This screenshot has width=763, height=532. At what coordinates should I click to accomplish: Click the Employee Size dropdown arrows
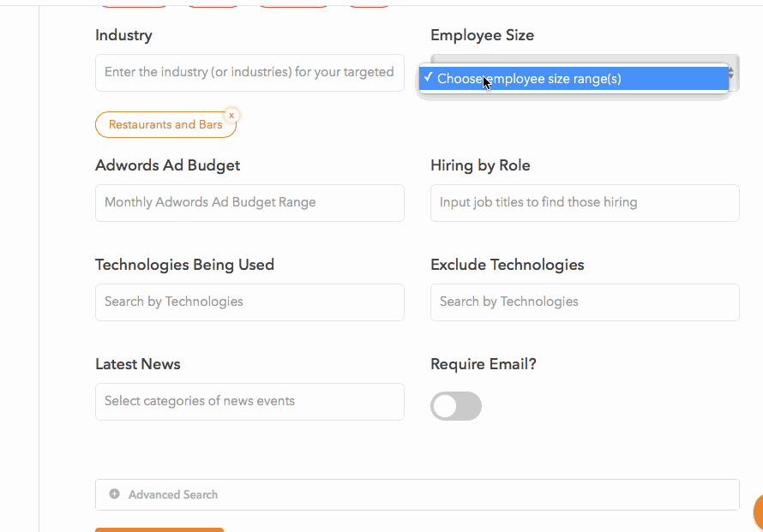(x=731, y=74)
